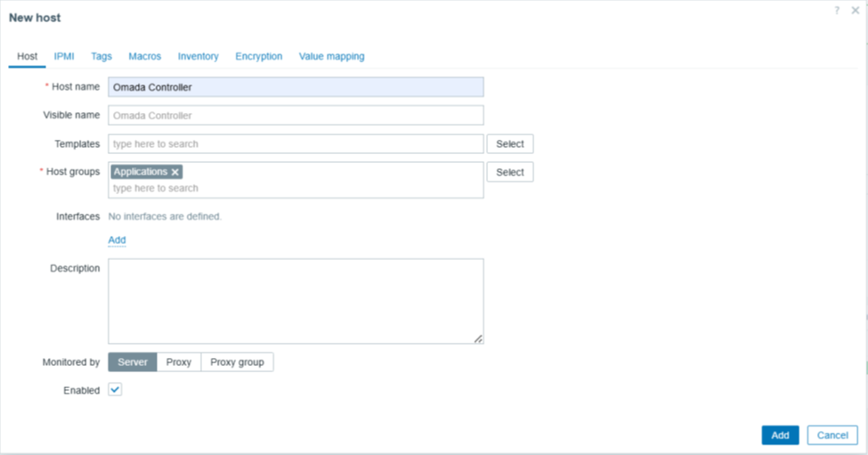Open the Templates Select picker
The image size is (868, 455).
coord(509,143)
